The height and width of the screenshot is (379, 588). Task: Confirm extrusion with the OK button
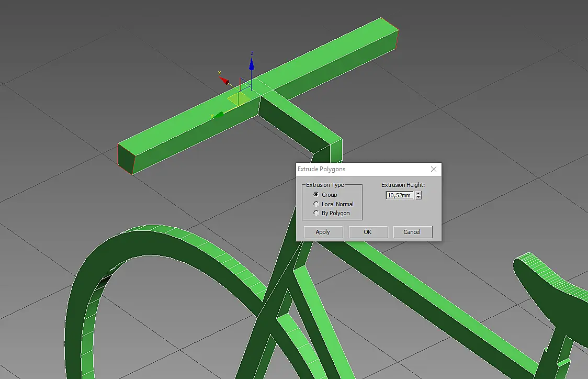pos(368,232)
